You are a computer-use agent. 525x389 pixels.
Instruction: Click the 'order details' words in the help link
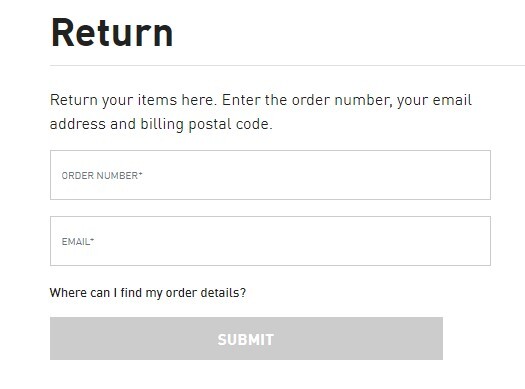point(206,293)
